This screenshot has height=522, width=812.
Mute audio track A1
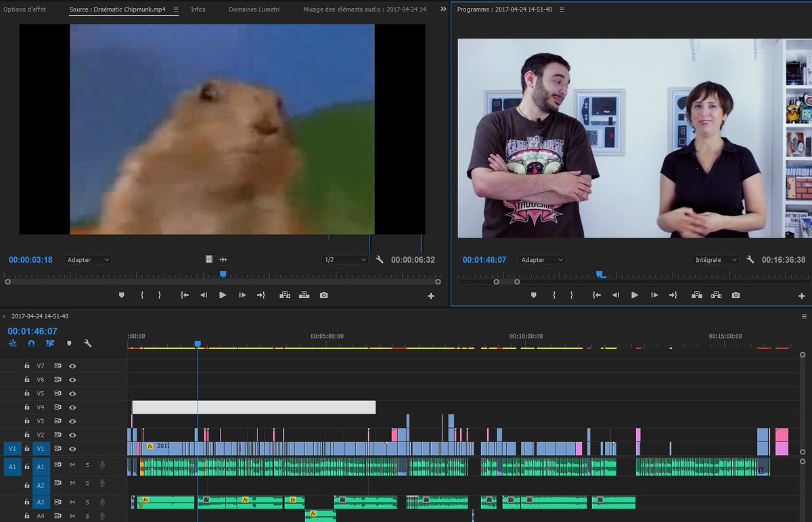[72, 465]
